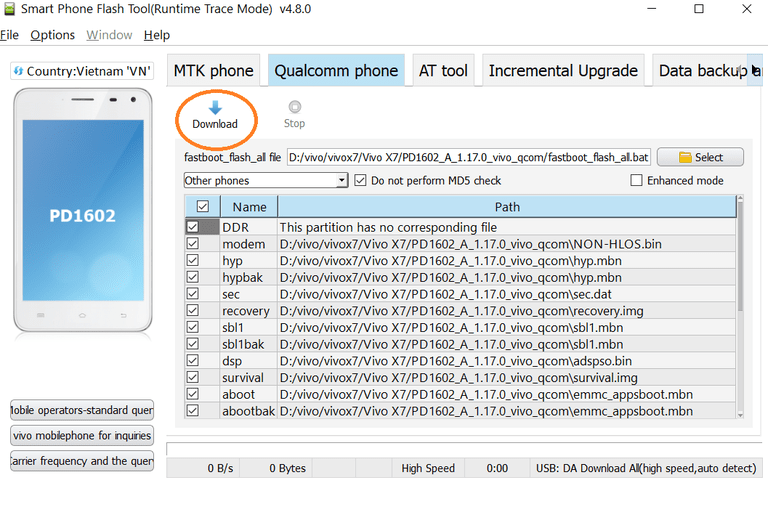Uncheck the sec partition checkbox
This screenshot has height=528, width=768.
pos(192,293)
